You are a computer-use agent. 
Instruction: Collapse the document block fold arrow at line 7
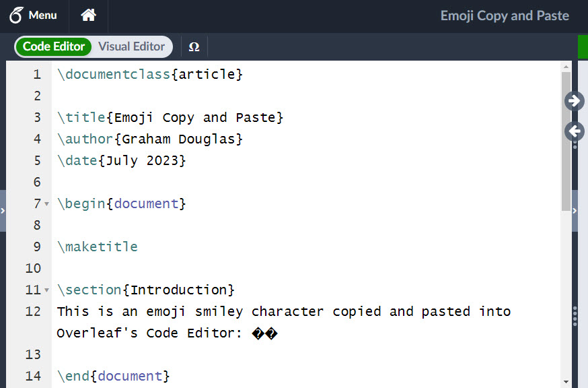[46, 203]
